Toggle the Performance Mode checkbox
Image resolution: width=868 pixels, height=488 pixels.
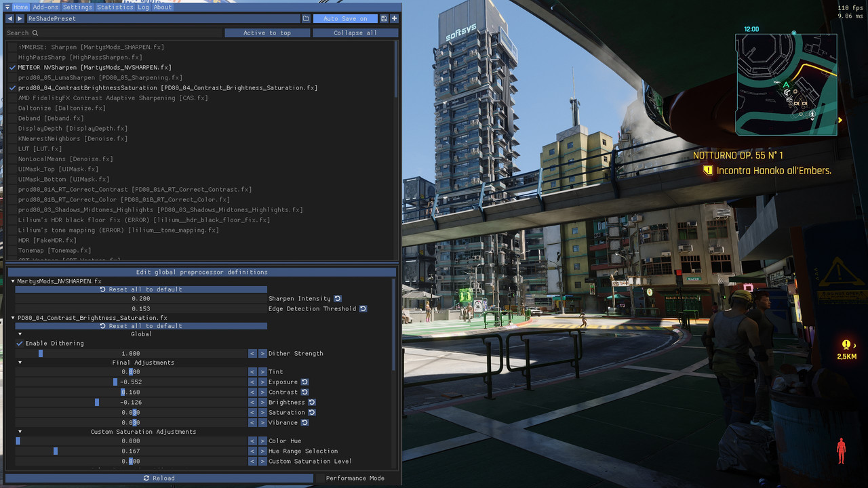point(320,479)
